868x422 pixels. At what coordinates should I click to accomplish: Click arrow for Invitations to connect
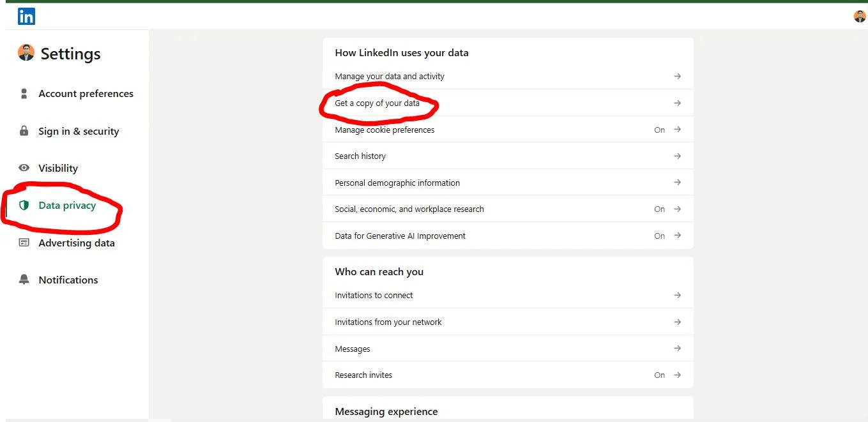(x=678, y=295)
